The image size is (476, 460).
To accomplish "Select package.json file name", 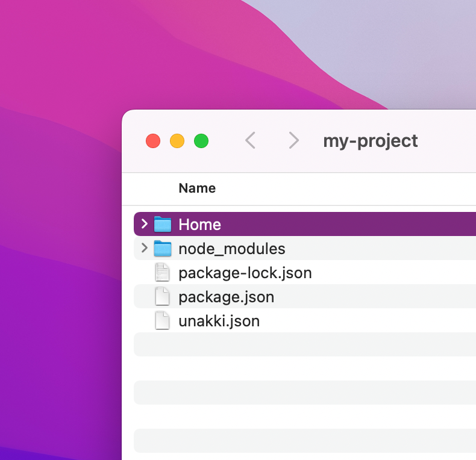I will pyautogui.click(x=227, y=297).
